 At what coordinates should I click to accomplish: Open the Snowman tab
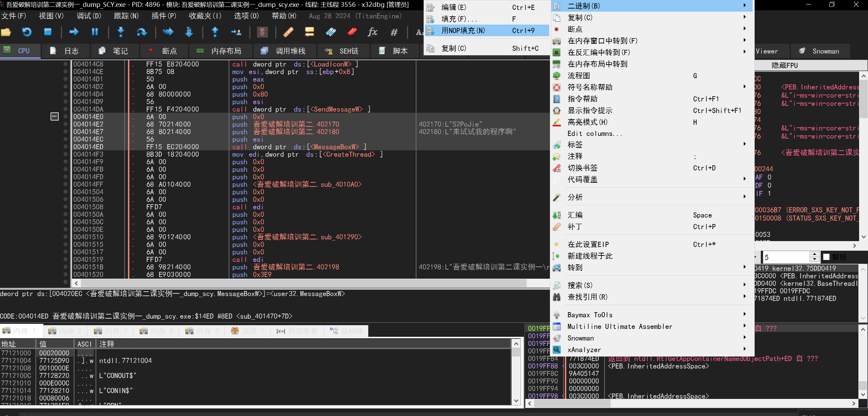[x=820, y=51]
